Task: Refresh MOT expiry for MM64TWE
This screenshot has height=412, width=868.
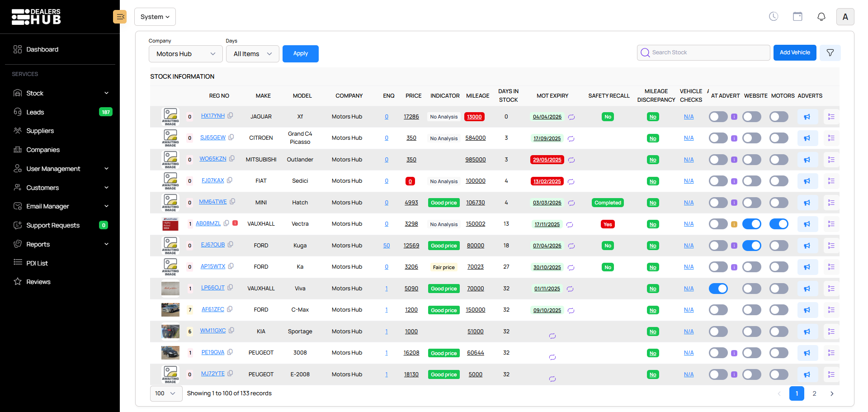Action: click(571, 203)
